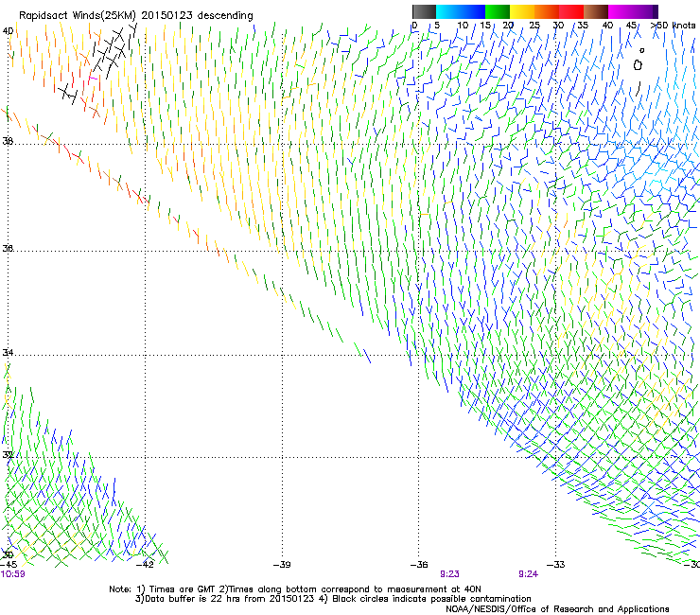Click the small black circle above island

(642, 50)
